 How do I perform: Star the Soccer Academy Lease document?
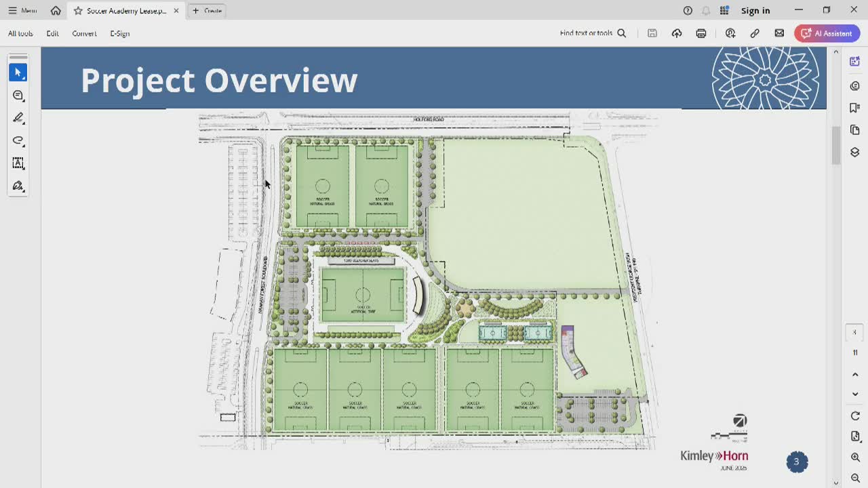78,11
